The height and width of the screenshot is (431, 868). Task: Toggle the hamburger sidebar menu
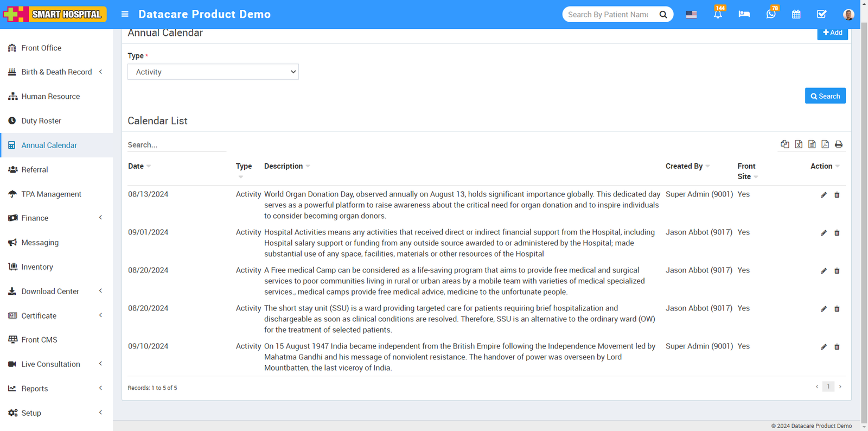tap(125, 14)
